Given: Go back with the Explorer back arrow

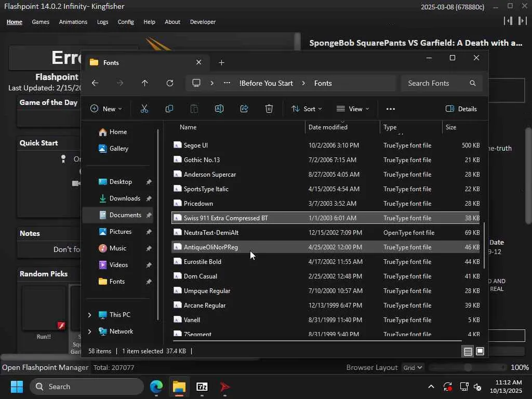Looking at the screenshot, I should point(95,83).
